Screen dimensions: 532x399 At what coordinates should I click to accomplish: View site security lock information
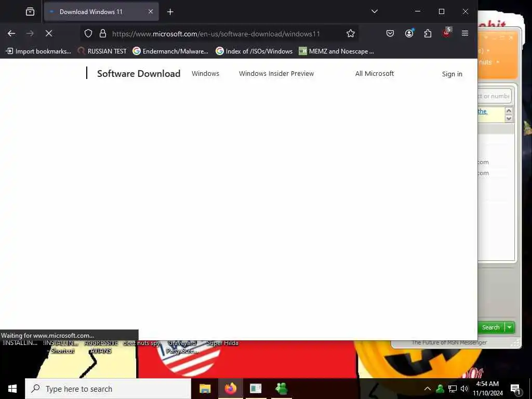(x=103, y=33)
